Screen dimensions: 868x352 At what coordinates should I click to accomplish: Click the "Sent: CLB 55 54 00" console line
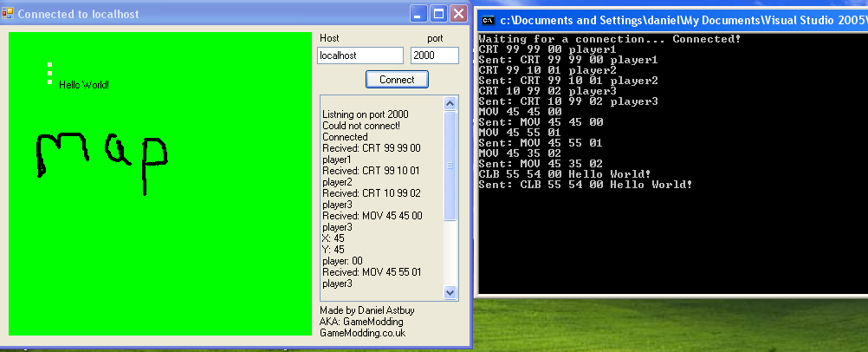pyautogui.click(x=585, y=185)
